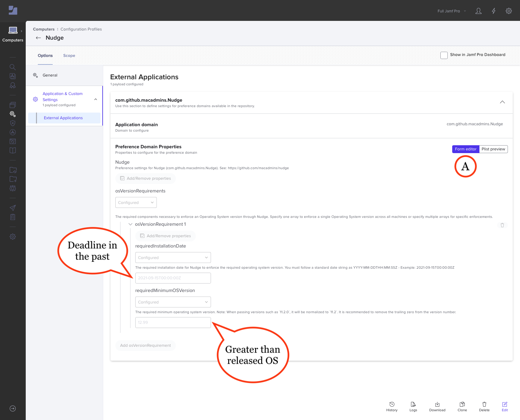Open the Restricted Software shield icon
520x420 pixels.
coord(13,123)
